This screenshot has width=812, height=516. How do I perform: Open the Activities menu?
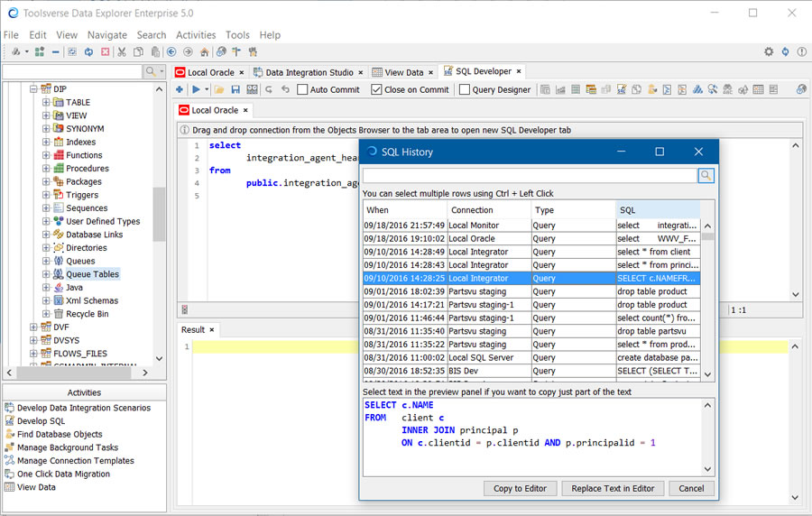point(196,34)
